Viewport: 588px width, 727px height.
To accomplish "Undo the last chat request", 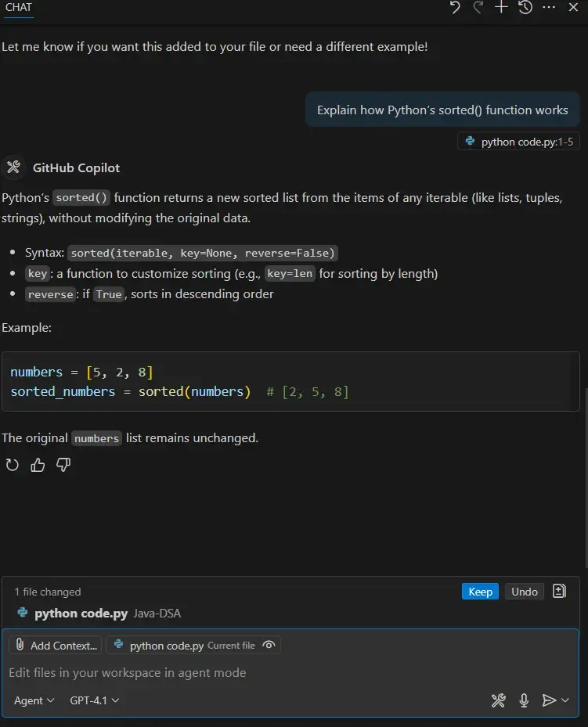I will pos(455,7).
